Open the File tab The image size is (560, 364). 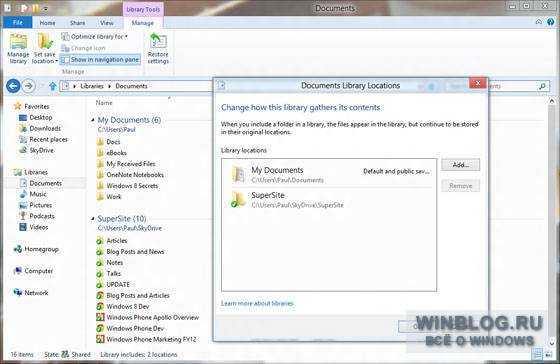18,23
